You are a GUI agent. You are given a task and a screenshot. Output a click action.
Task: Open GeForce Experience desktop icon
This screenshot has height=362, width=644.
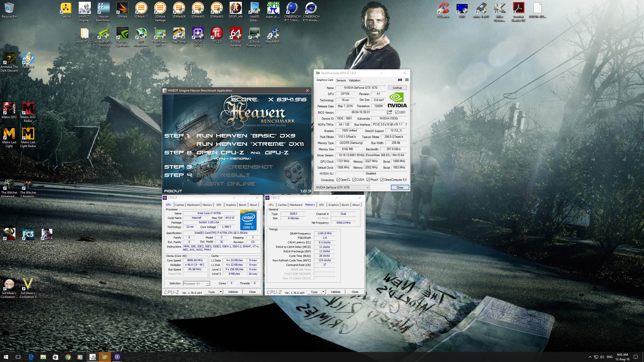pos(122,37)
